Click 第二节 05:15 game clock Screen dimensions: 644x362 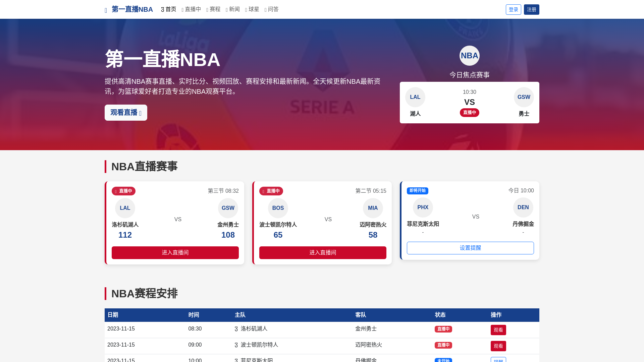371,191
